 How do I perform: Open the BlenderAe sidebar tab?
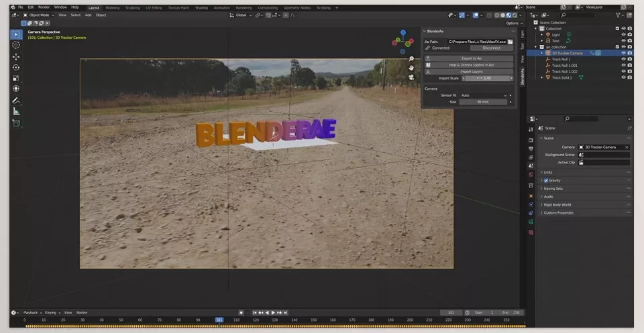[x=523, y=76]
